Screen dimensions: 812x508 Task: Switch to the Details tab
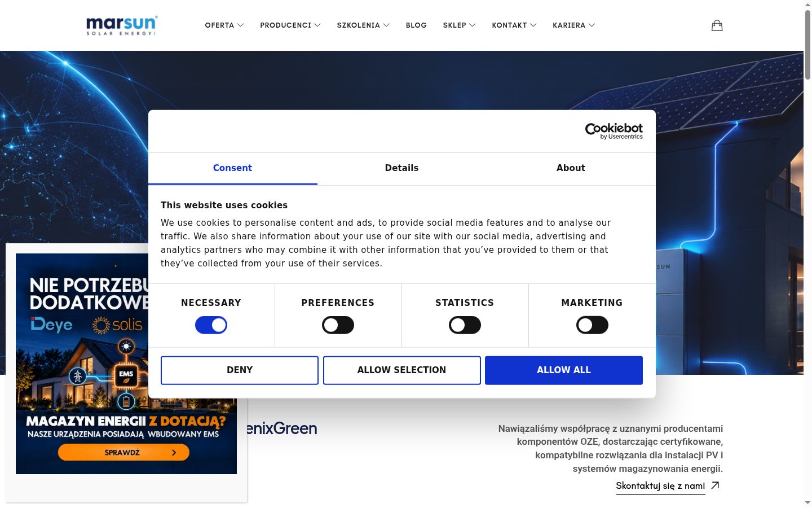tap(401, 168)
